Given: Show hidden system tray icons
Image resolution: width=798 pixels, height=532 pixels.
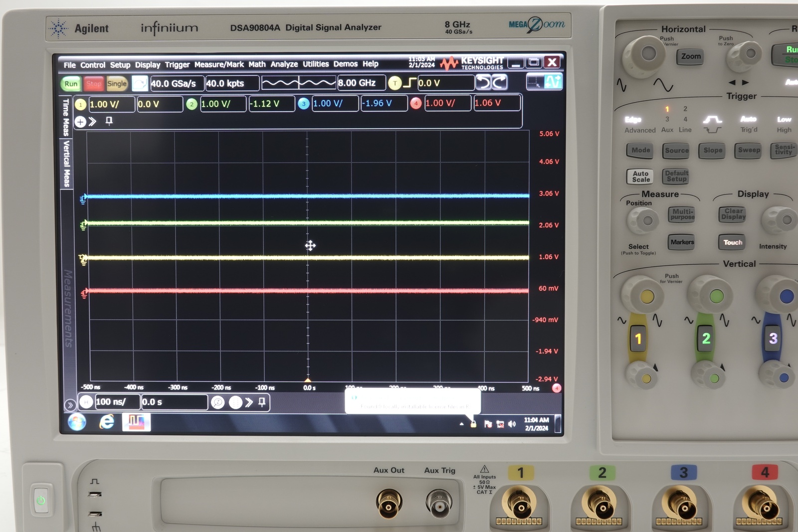Looking at the screenshot, I should point(461,424).
